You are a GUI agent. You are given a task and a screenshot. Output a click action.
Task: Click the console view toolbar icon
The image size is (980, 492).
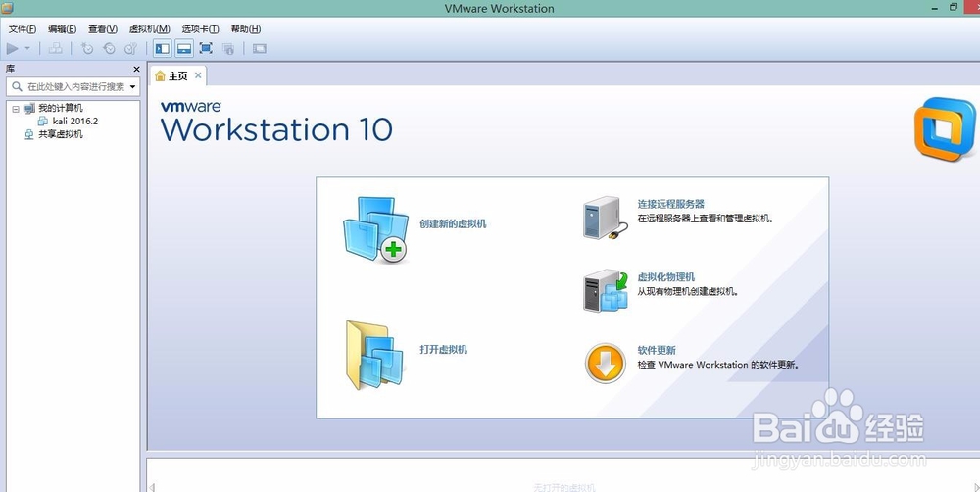(260, 48)
